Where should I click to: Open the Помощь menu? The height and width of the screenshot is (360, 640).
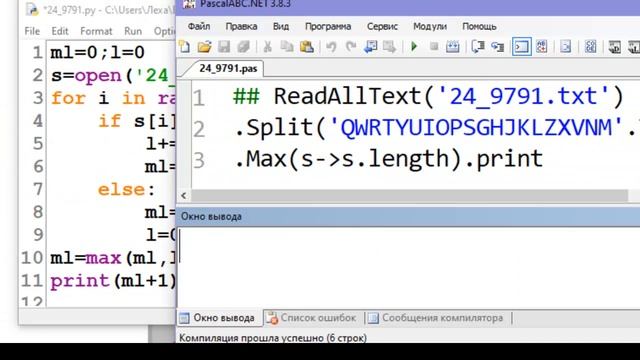point(479,27)
